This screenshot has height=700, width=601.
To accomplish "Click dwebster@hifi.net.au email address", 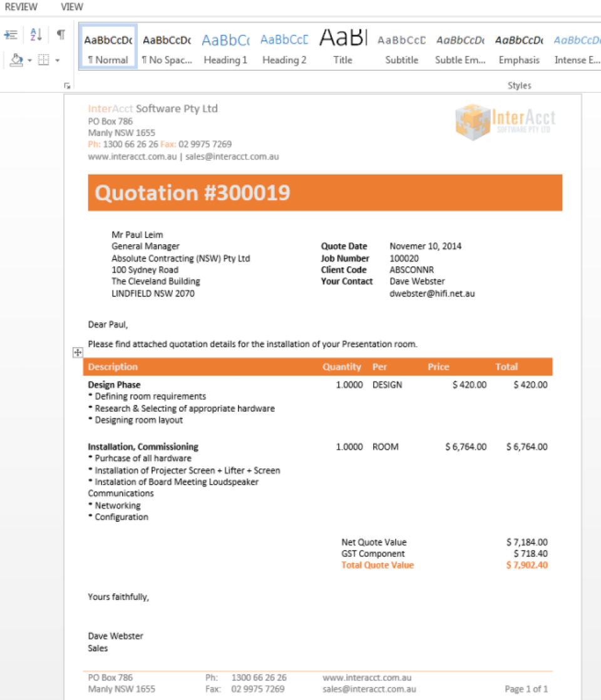I will [x=432, y=293].
